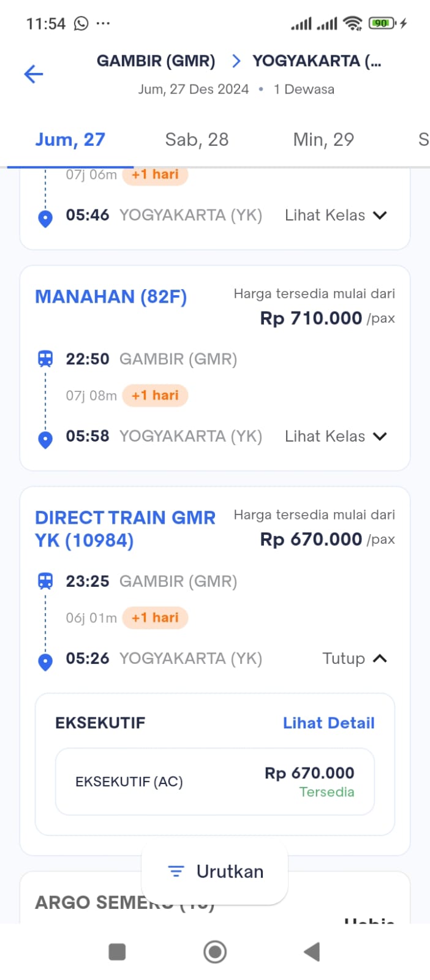430x980 pixels.
Task: Open Lihat Detail for Eksekutif class
Action: point(328,723)
